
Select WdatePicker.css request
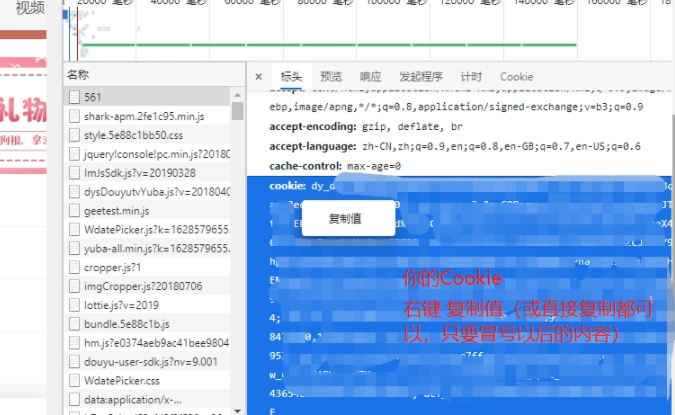tap(147, 381)
